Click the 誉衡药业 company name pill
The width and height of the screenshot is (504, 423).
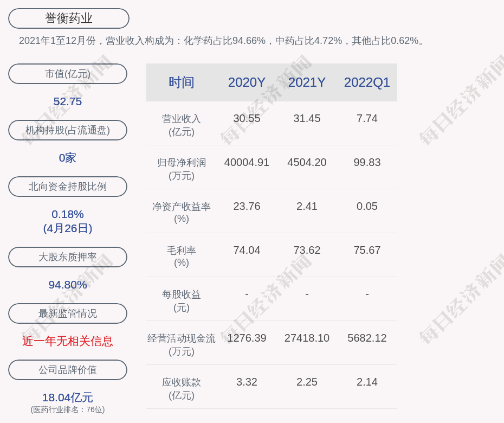68,18
